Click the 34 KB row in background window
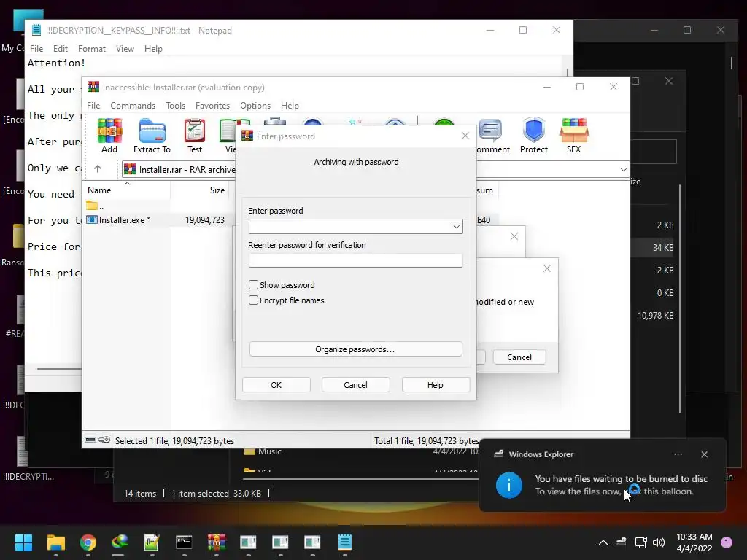The image size is (747, 560). pos(662,248)
